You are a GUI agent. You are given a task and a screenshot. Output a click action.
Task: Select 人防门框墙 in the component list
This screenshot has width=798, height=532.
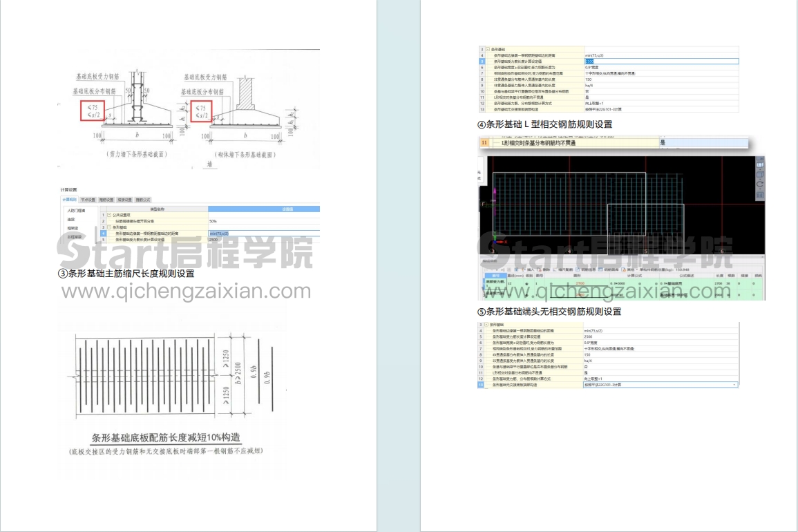tap(77, 210)
